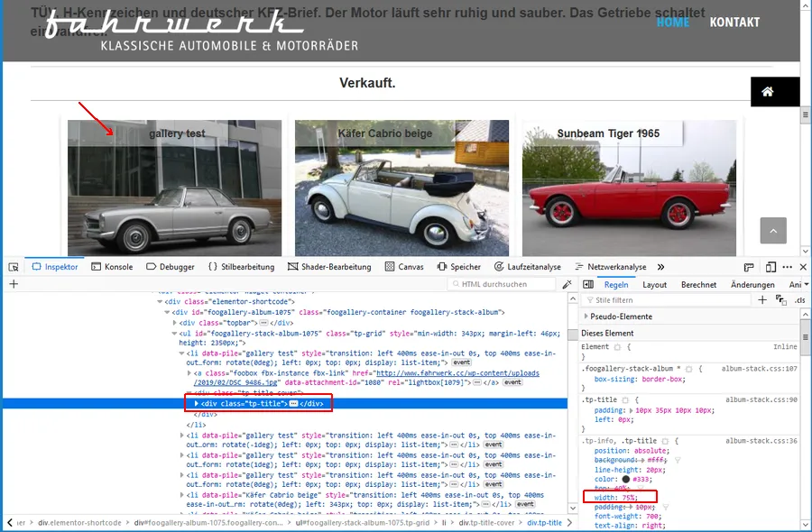Open the KONTAKT page link
The width and height of the screenshot is (812, 532).
pyautogui.click(x=734, y=23)
